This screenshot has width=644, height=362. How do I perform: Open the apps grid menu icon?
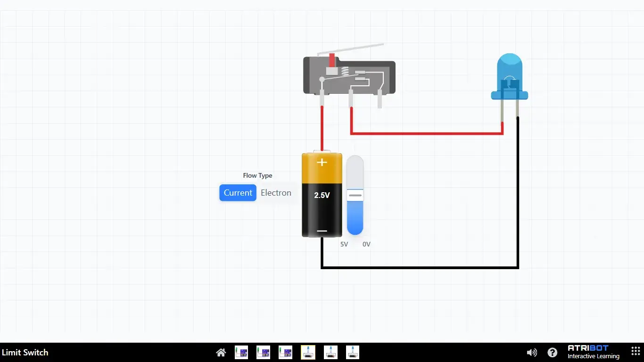[x=635, y=351]
